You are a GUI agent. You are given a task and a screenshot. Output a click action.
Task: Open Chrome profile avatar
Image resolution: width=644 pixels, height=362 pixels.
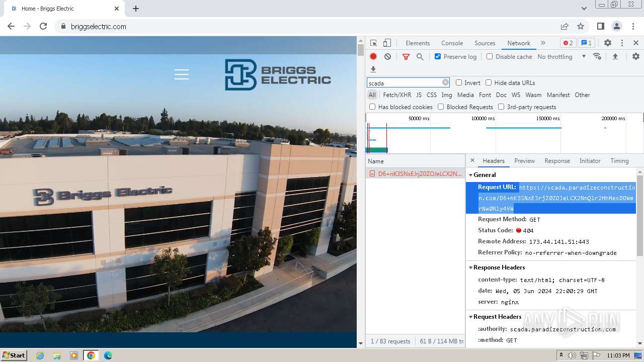[616, 26]
